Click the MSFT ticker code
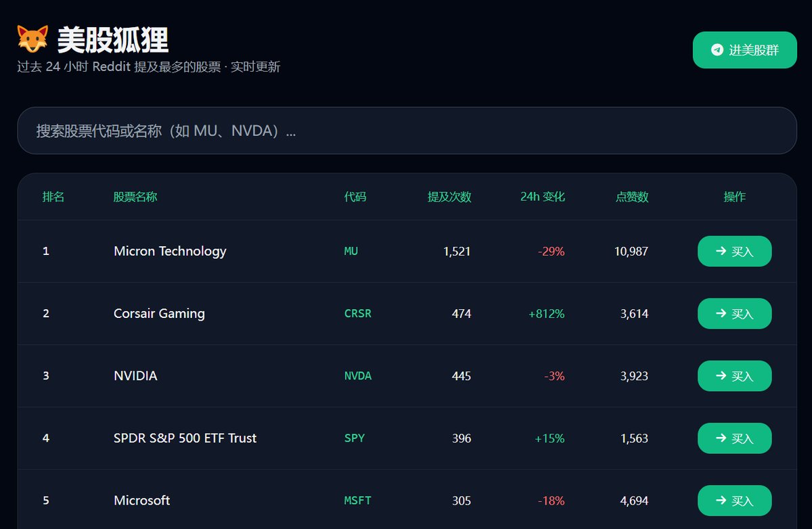812x529 pixels. pyautogui.click(x=358, y=501)
